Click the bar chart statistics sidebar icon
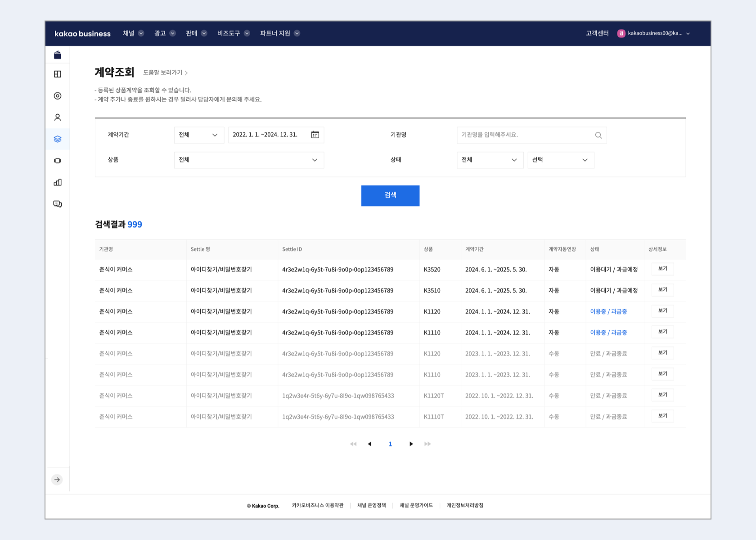756x540 pixels. click(58, 182)
